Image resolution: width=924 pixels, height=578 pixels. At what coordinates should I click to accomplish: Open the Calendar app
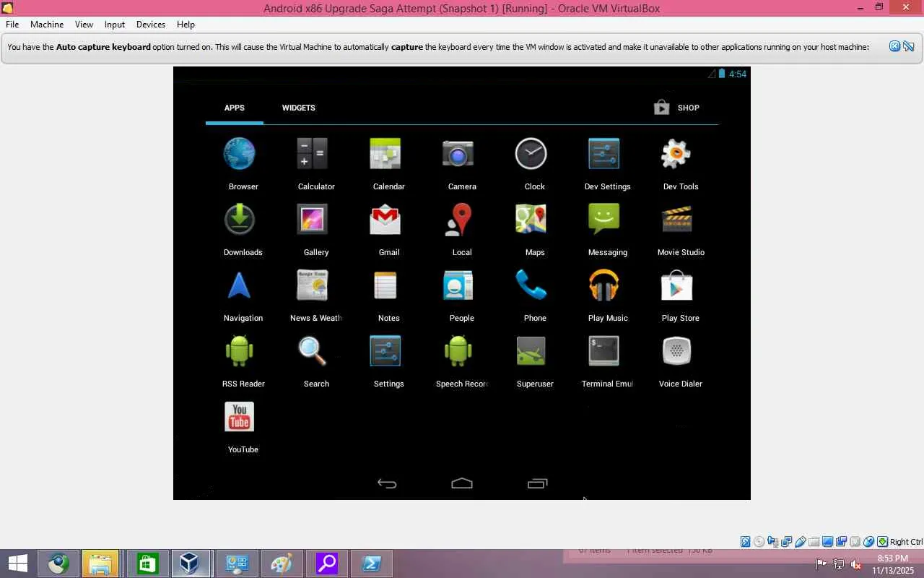click(385, 155)
